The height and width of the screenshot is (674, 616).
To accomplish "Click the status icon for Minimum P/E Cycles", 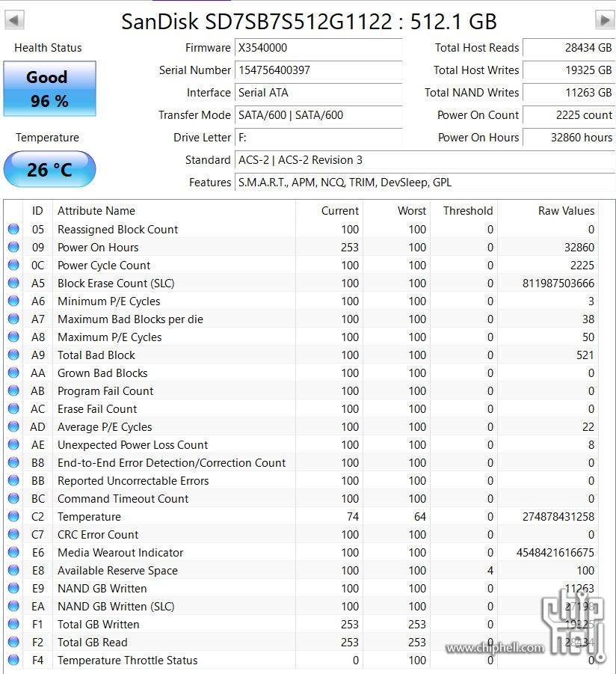I will click(x=13, y=301).
